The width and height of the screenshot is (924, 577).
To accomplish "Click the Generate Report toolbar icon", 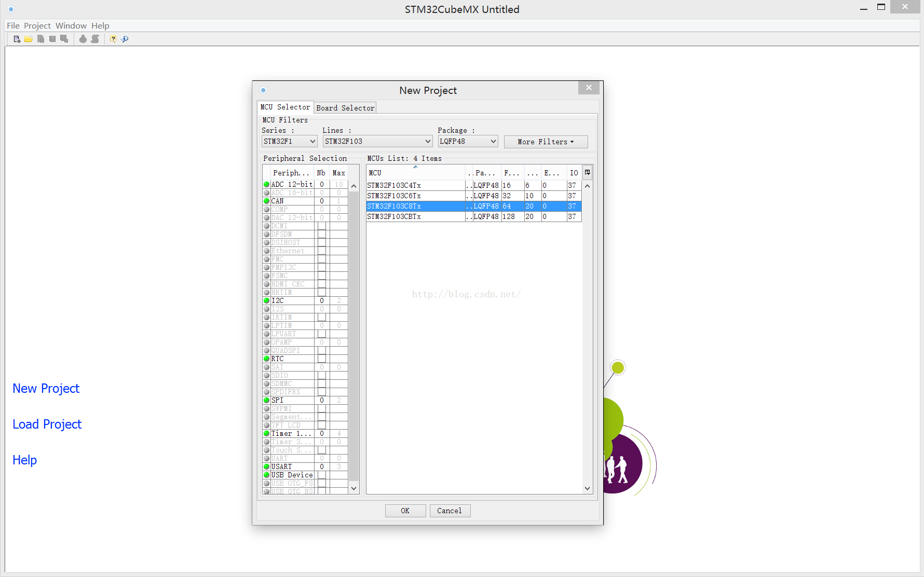I will point(95,39).
